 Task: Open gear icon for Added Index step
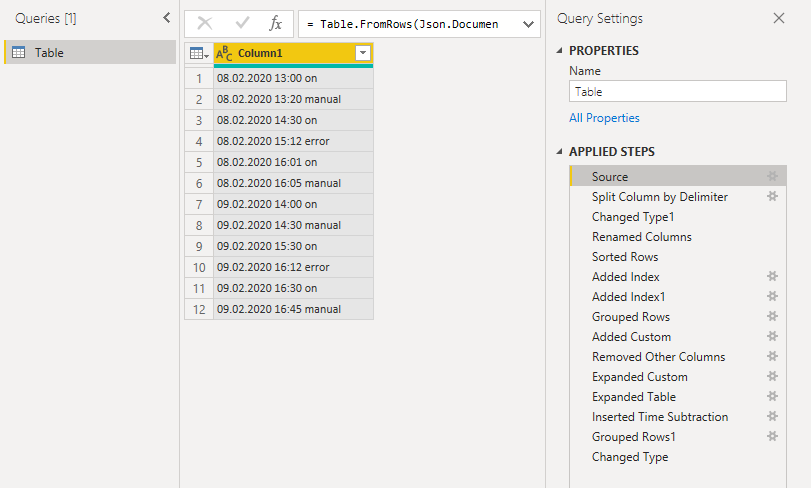pyautogui.click(x=772, y=276)
